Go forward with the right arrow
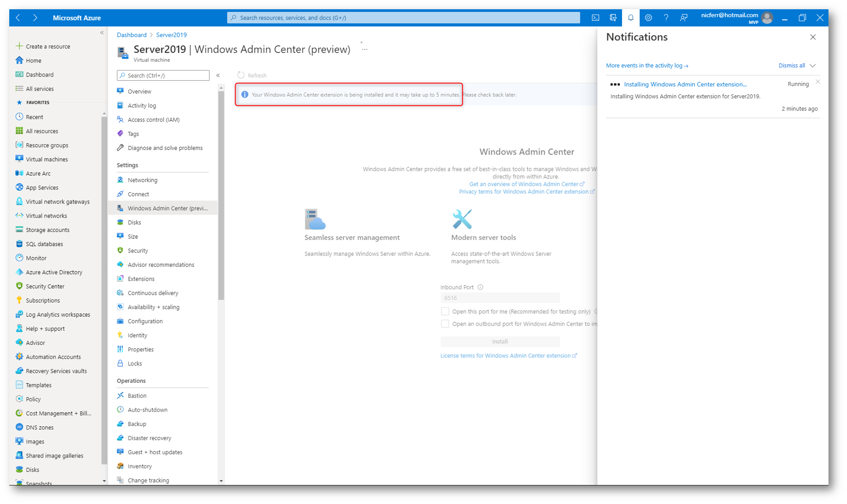This screenshot has height=504, width=847. coord(35,18)
